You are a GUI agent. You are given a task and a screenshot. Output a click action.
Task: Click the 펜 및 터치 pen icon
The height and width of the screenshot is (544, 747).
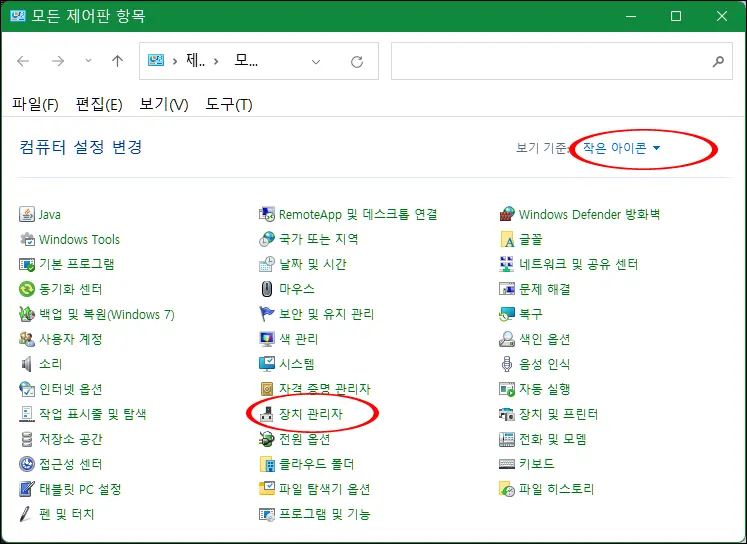click(x=27, y=514)
